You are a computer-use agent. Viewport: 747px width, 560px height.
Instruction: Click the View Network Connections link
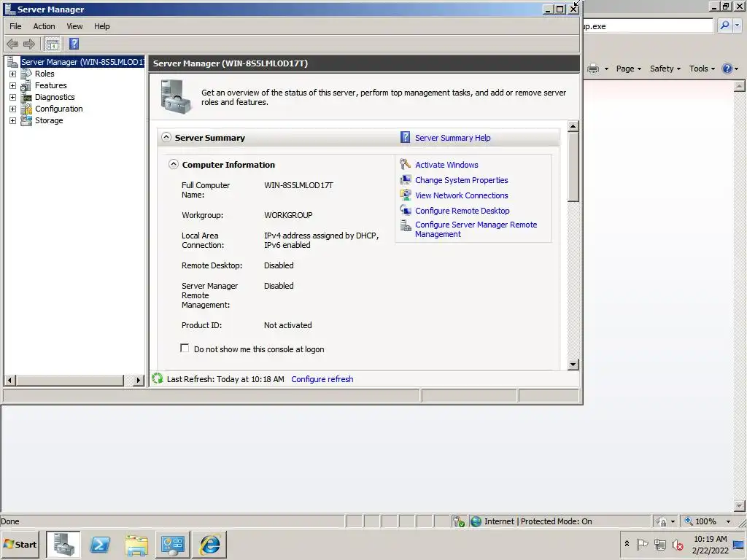click(x=461, y=195)
